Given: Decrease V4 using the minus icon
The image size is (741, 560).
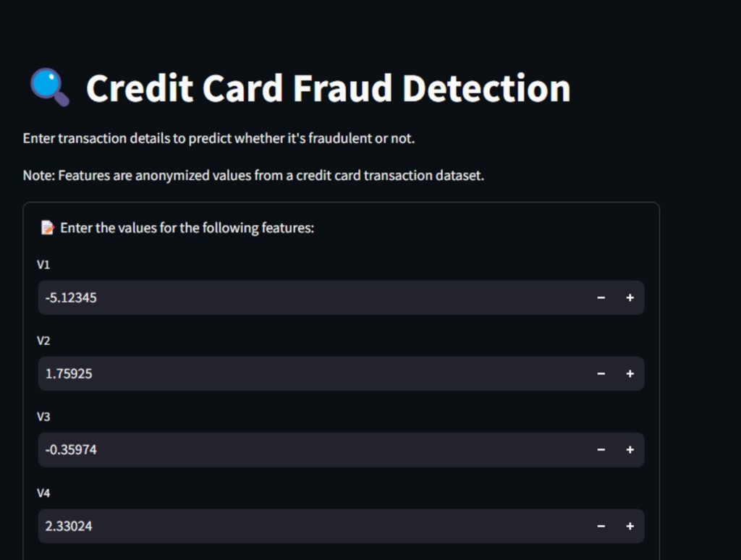Looking at the screenshot, I should point(601,526).
